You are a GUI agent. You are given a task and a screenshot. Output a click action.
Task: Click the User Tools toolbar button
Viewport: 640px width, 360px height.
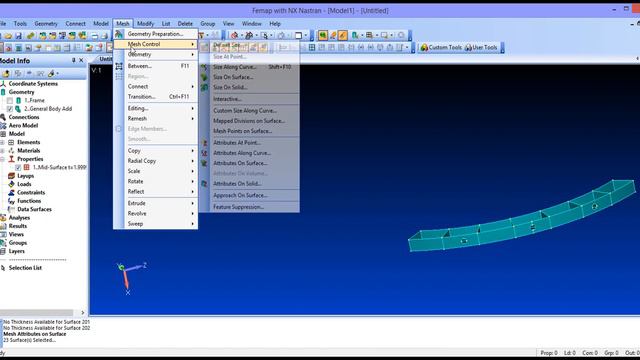coord(481,47)
